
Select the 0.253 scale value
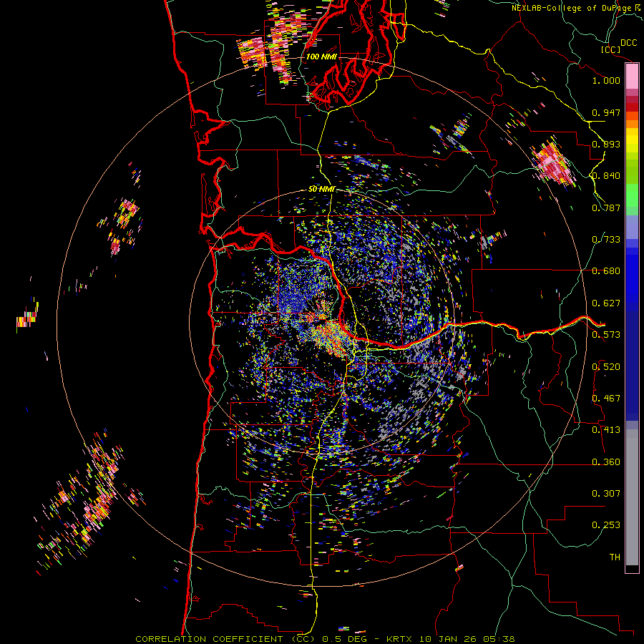(606, 525)
